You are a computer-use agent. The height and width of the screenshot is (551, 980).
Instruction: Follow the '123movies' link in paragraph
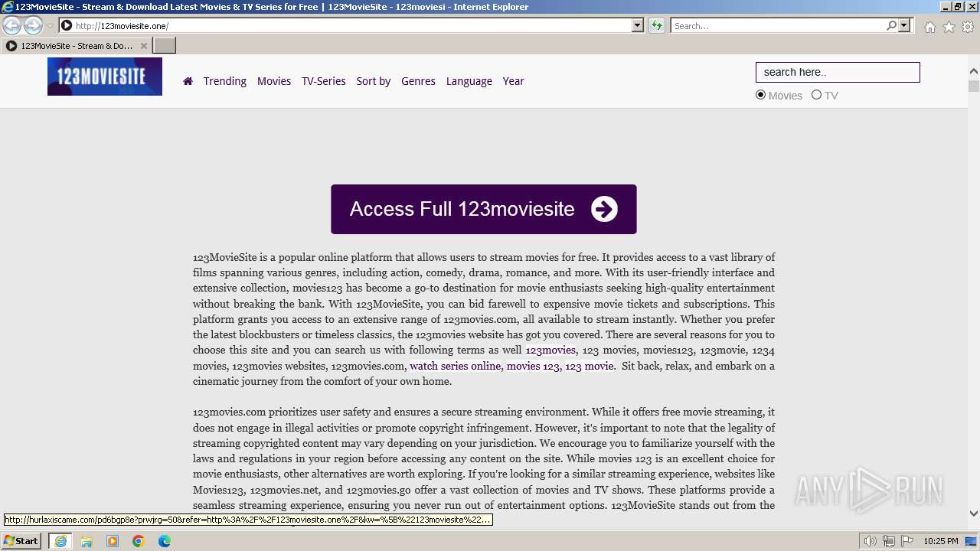coord(550,350)
